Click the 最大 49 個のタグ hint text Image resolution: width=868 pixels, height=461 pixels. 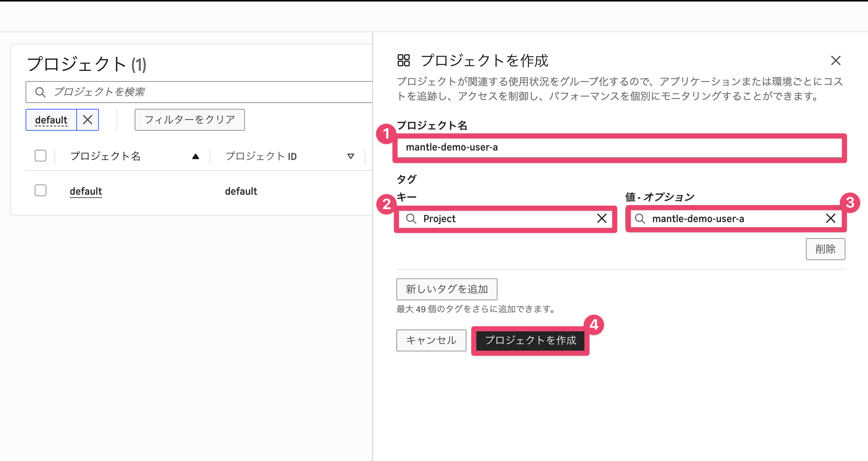pos(476,309)
